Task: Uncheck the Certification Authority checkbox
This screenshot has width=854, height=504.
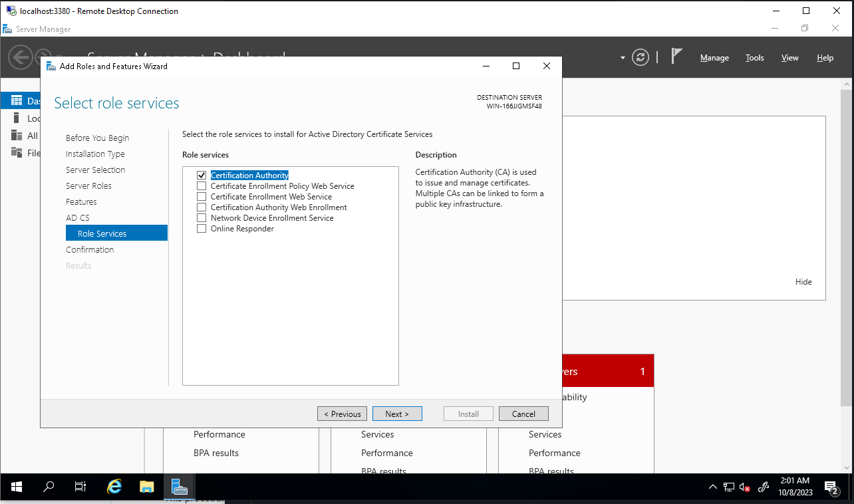Action: (202, 176)
